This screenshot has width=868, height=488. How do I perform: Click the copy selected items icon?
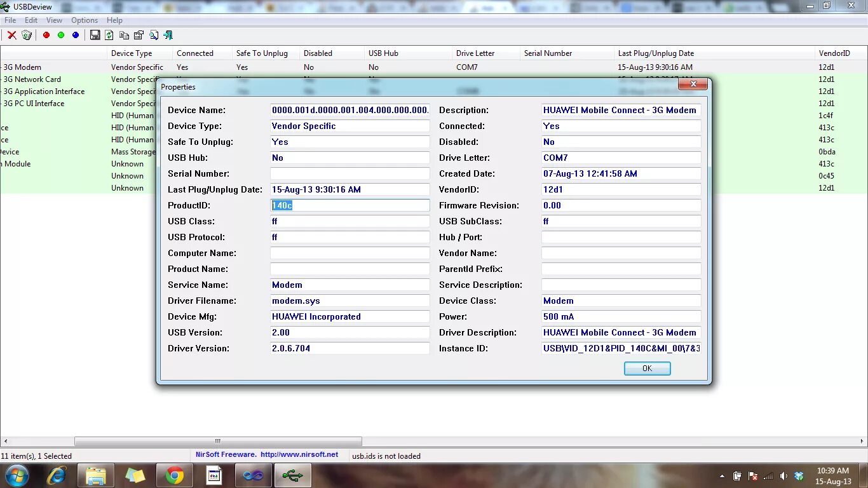point(124,35)
